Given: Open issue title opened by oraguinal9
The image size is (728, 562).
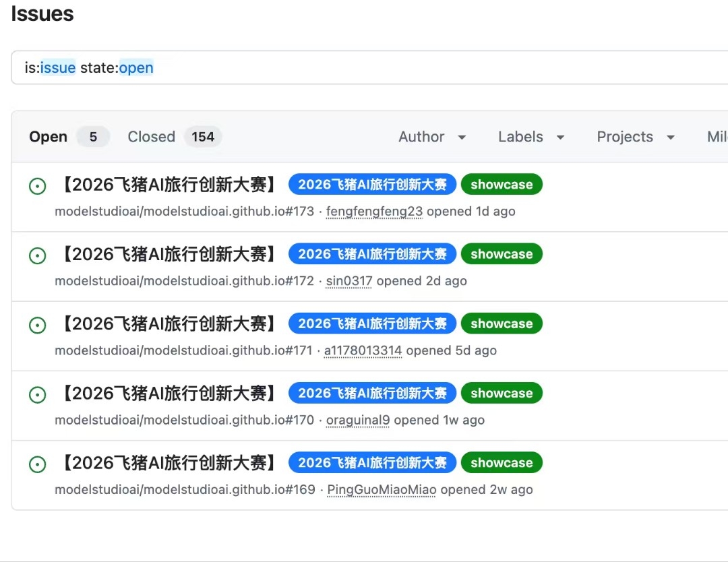Looking at the screenshot, I should coord(169,394).
